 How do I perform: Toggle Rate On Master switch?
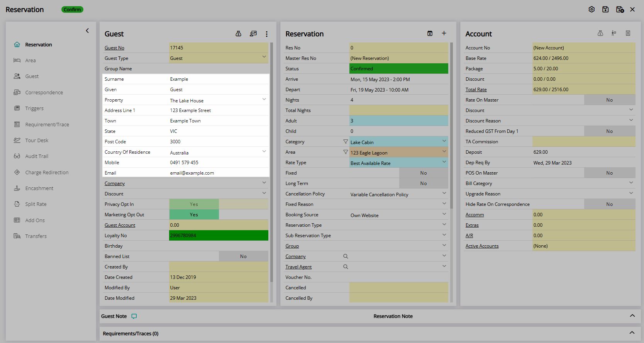[609, 100]
